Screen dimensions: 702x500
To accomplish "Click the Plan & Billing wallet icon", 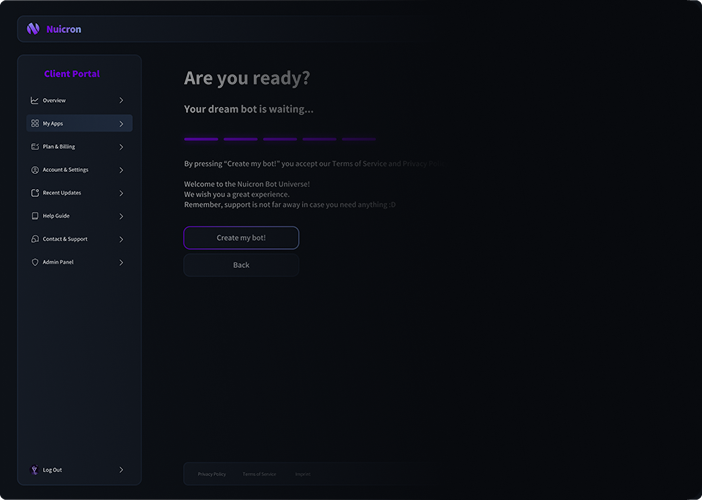I will [35, 147].
